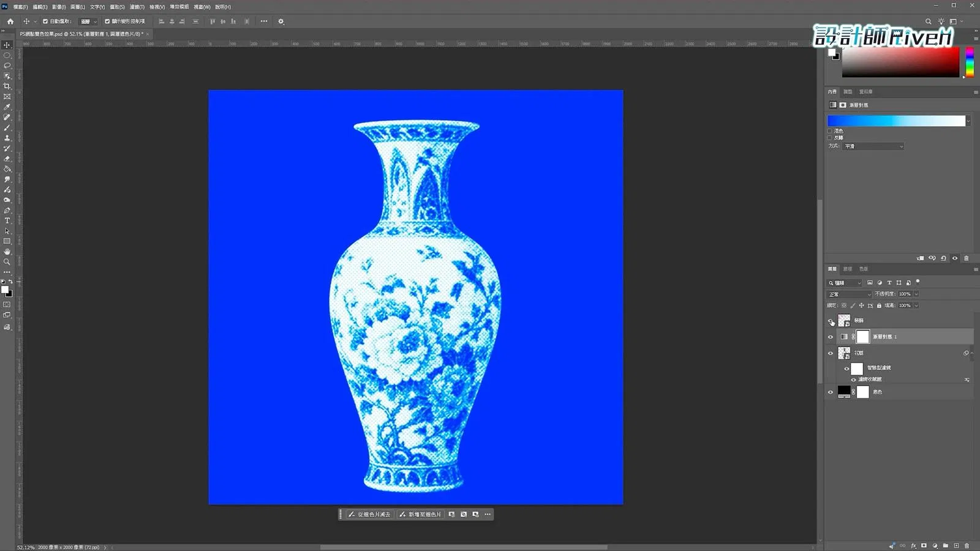Open the 檢視(V) menu
The height and width of the screenshot is (551, 980).
coord(157,7)
